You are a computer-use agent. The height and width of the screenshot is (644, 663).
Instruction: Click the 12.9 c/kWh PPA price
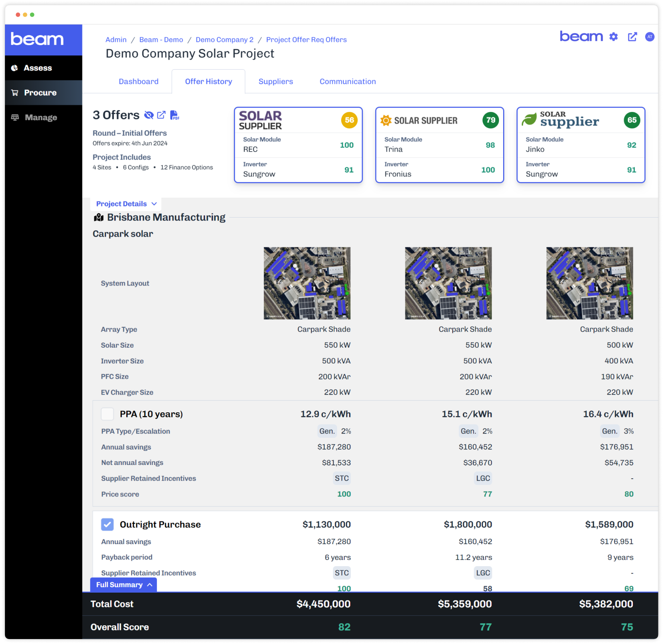[325, 414]
